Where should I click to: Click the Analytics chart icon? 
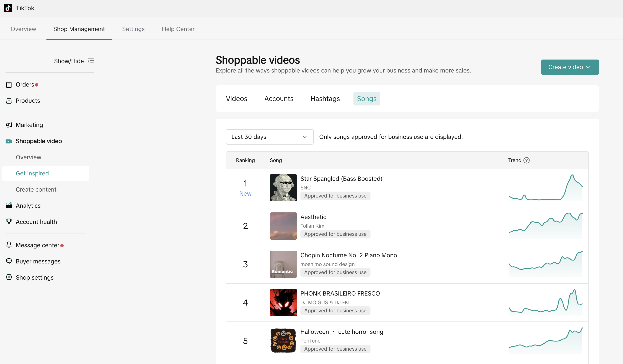(x=9, y=205)
